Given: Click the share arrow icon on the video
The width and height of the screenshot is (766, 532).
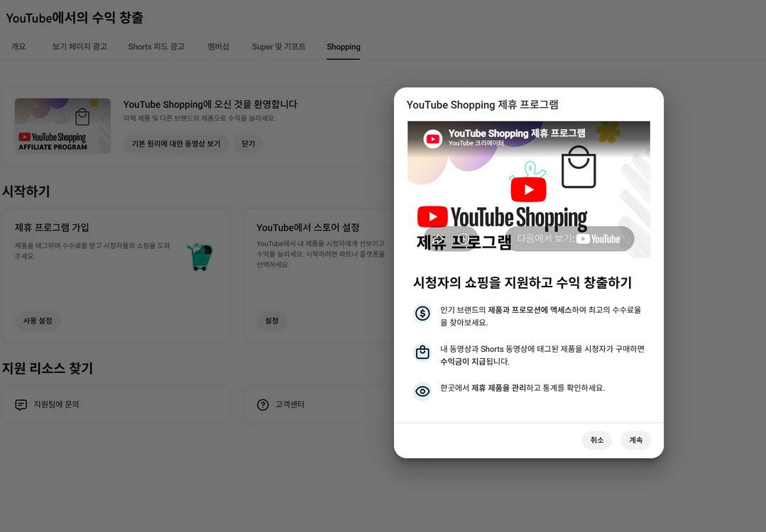Looking at the screenshot, I should pyautogui.click(x=439, y=238).
